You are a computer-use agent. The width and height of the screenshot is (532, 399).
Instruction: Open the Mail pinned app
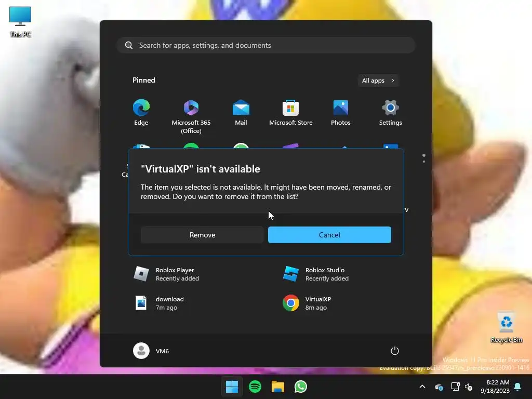241,113
